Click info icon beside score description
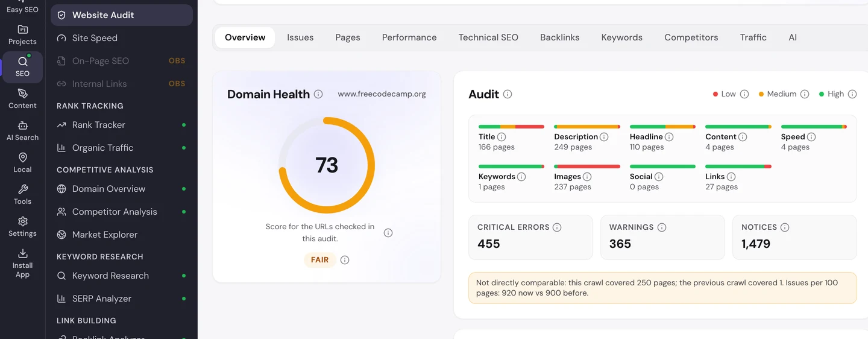This screenshot has height=339, width=868. pyautogui.click(x=388, y=233)
